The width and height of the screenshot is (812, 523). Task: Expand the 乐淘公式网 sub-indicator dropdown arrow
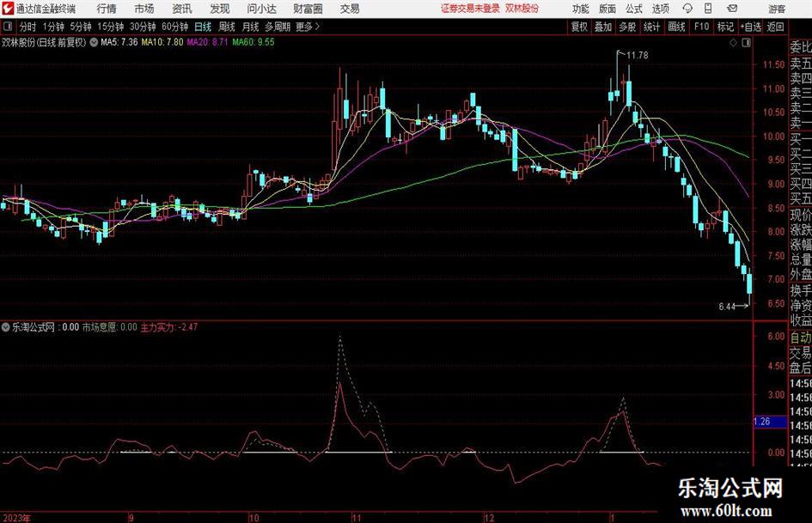click(6, 327)
